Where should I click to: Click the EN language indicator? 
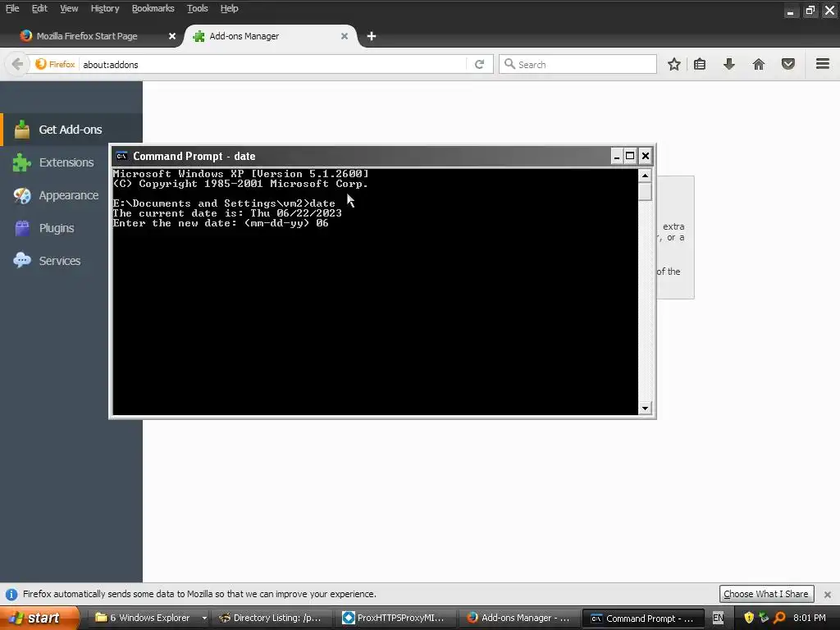click(718, 619)
